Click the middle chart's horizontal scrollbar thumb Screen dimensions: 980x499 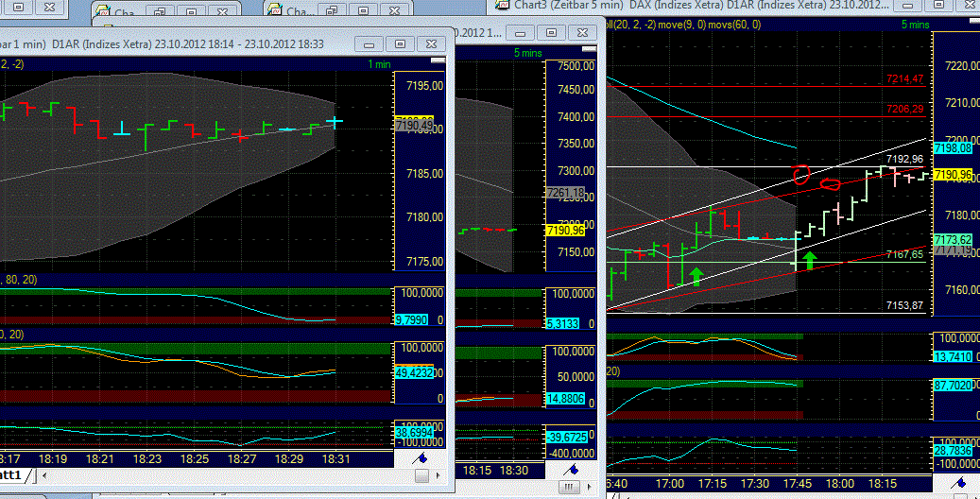[x=568, y=486]
